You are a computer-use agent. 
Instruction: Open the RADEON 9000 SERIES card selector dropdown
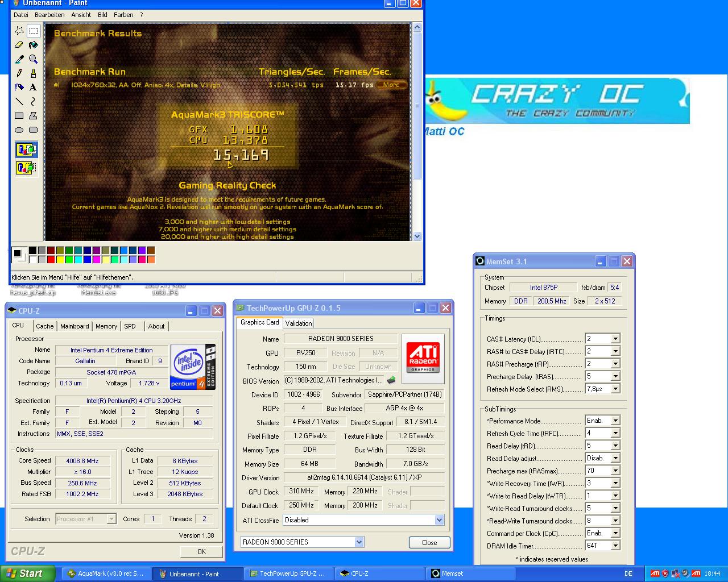pos(359,542)
